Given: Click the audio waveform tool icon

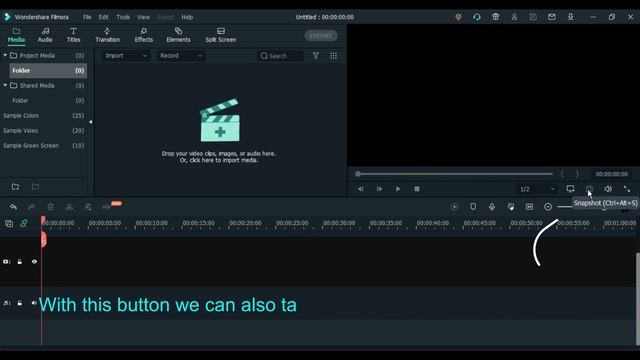Looking at the screenshot, I should (x=107, y=207).
